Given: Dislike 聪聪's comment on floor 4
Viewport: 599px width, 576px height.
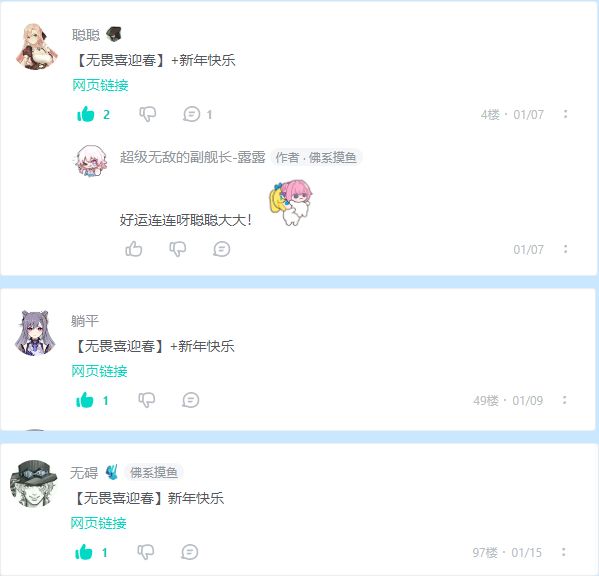Looking at the screenshot, I should (x=147, y=114).
